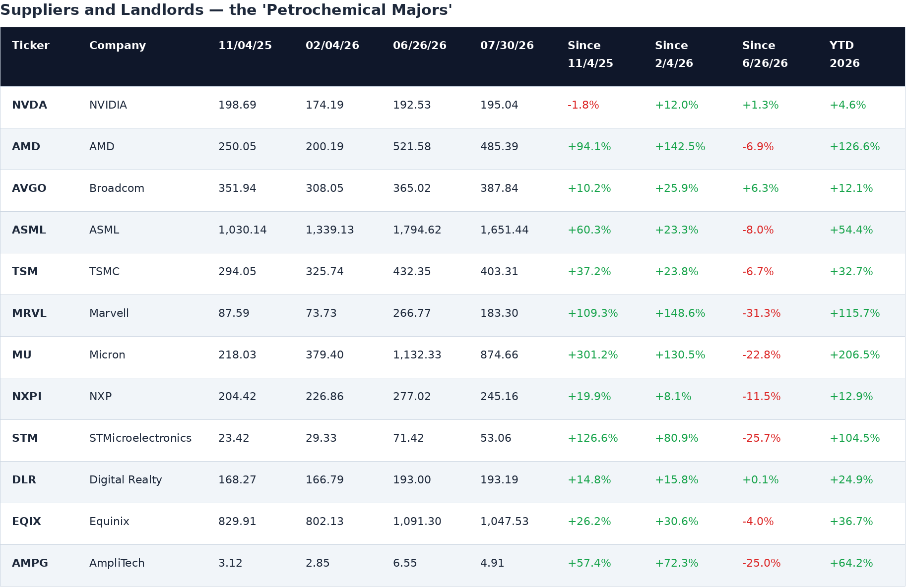The height and width of the screenshot is (588, 906).
Task: Select the Company column header
Action: point(118,46)
